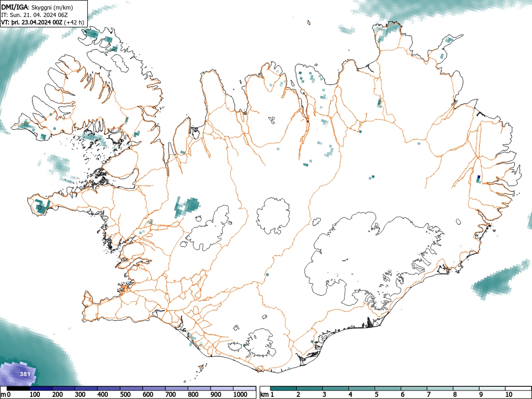This screenshot has height=399, width=532.
Task: Click the '10' label on the km scale
Action: pos(508,394)
